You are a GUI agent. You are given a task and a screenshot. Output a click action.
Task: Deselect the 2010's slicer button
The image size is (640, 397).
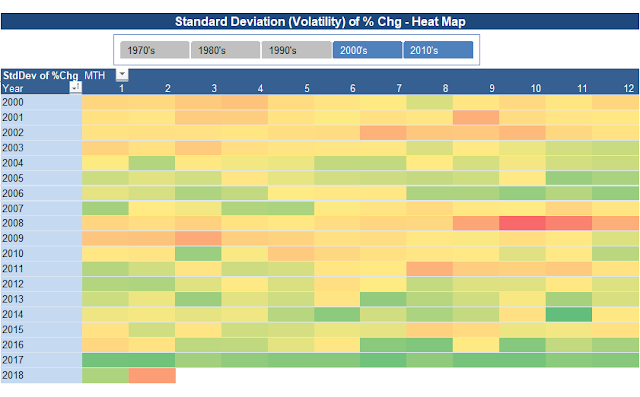point(438,50)
